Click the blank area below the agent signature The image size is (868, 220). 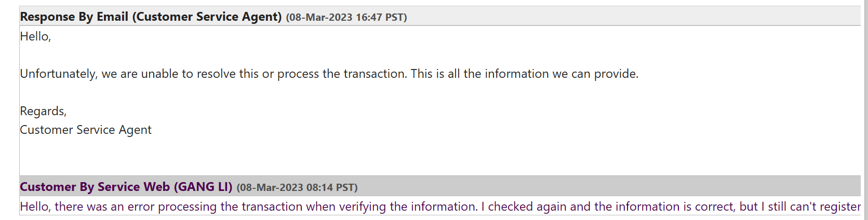[x=440, y=157]
